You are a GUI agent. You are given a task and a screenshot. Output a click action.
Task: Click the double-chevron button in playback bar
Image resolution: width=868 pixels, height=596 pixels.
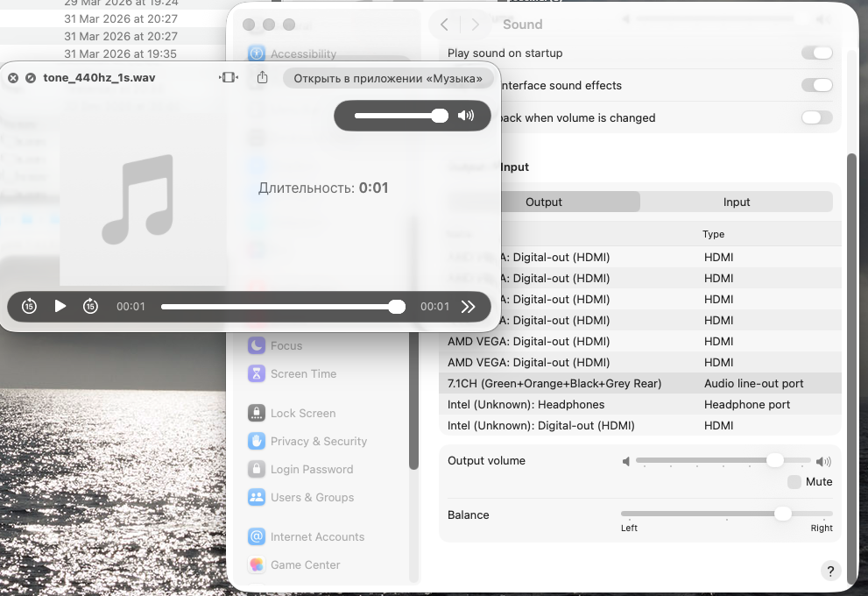click(469, 306)
